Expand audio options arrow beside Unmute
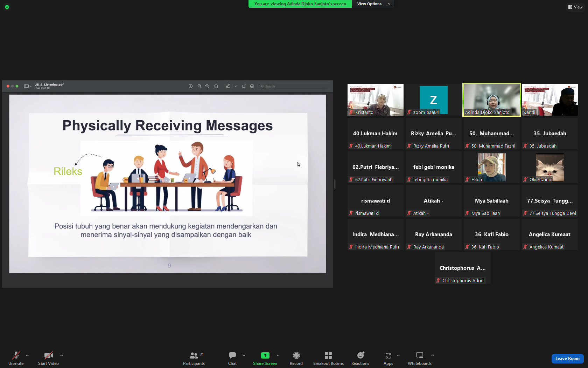The width and height of the screenshot is (588, 368). pos(27,355)
